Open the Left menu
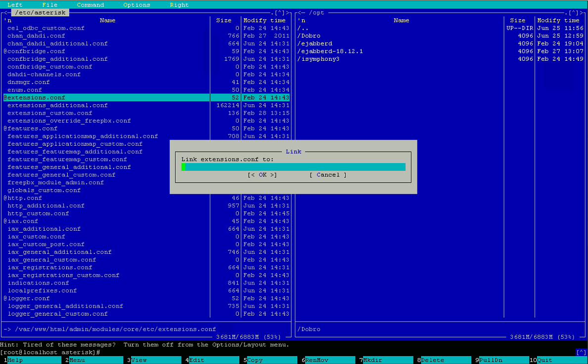The width and height of the screenshot is (588, 364). point(15,5)
